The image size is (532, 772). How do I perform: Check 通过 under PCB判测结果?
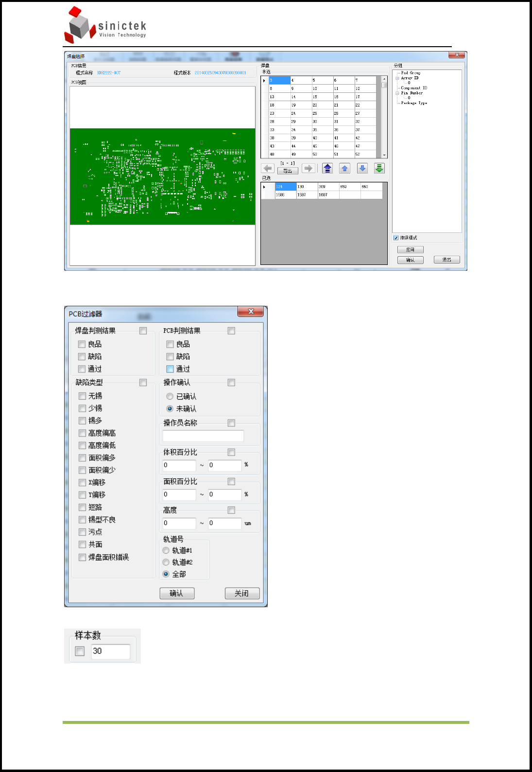170,369
